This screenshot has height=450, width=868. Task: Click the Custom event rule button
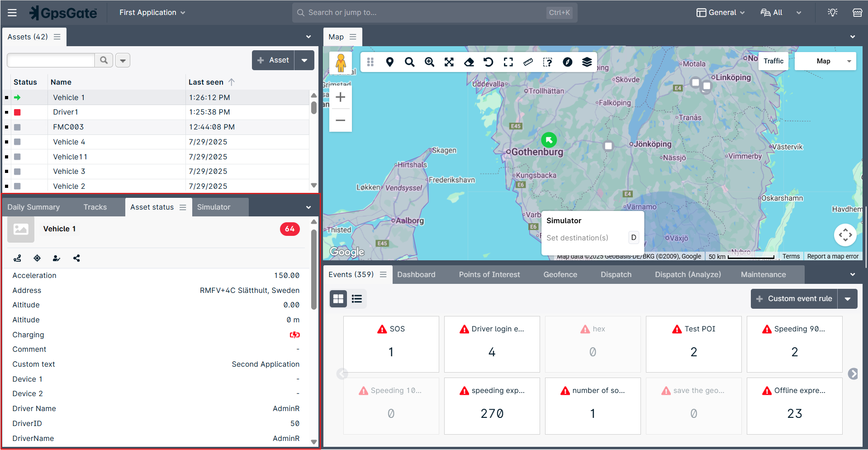(794, 298)
